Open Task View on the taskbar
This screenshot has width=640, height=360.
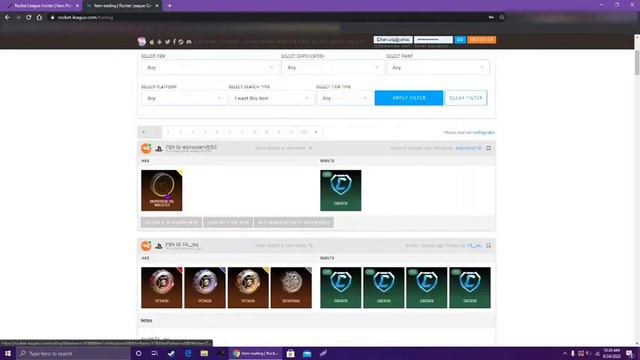[155, 353]
